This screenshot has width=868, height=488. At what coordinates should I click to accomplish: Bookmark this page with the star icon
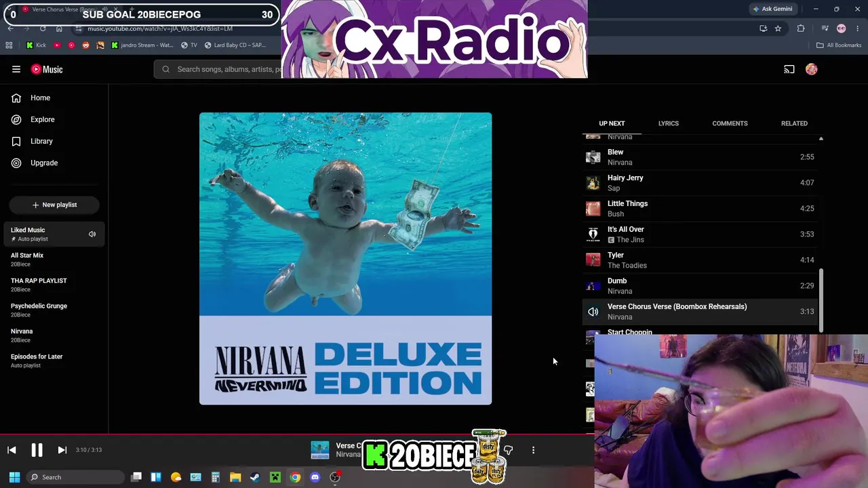(x=778, y=28)
